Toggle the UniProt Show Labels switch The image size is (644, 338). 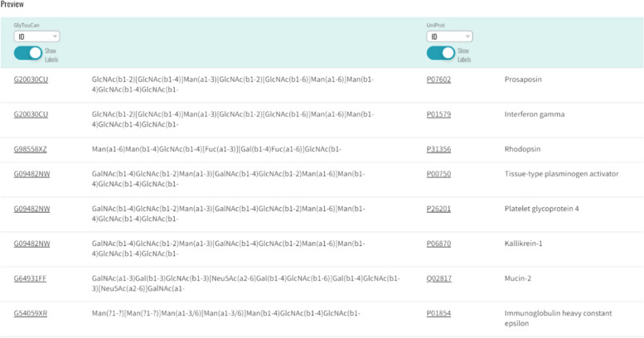(440, 53)
